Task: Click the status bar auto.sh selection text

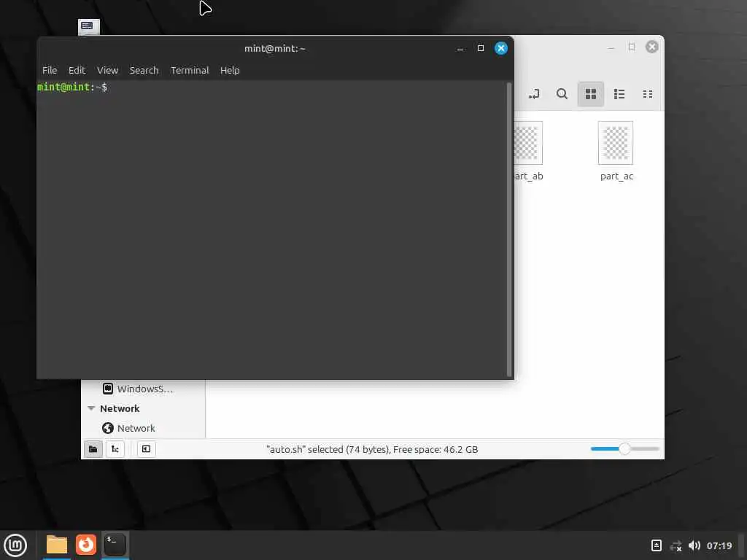Action: coord(371,449)
